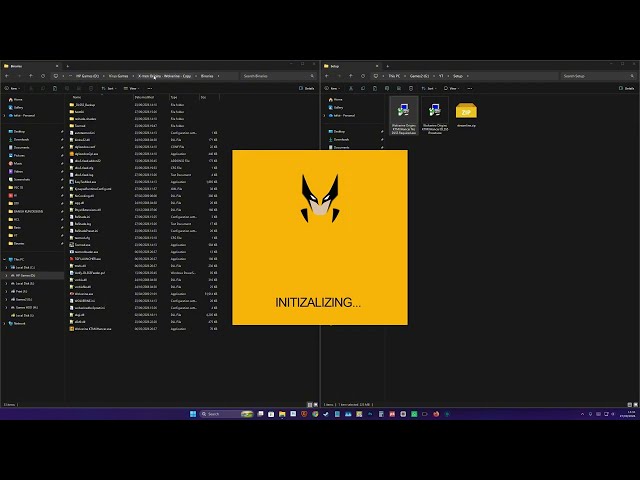The image size is (640, 480).
Task: Open Pictures in Binaries sidebar
Action: [16, 156]
